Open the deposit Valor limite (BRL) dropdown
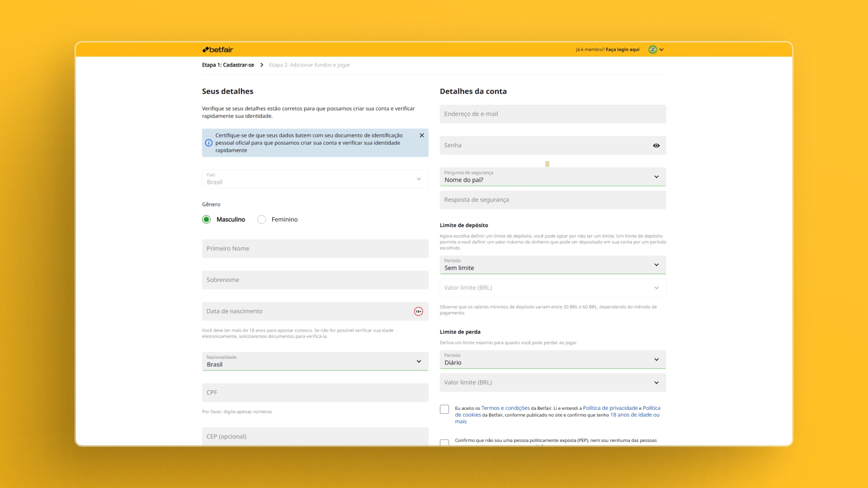The height and width of the screenshot is (488, 868). click(553, 288)
